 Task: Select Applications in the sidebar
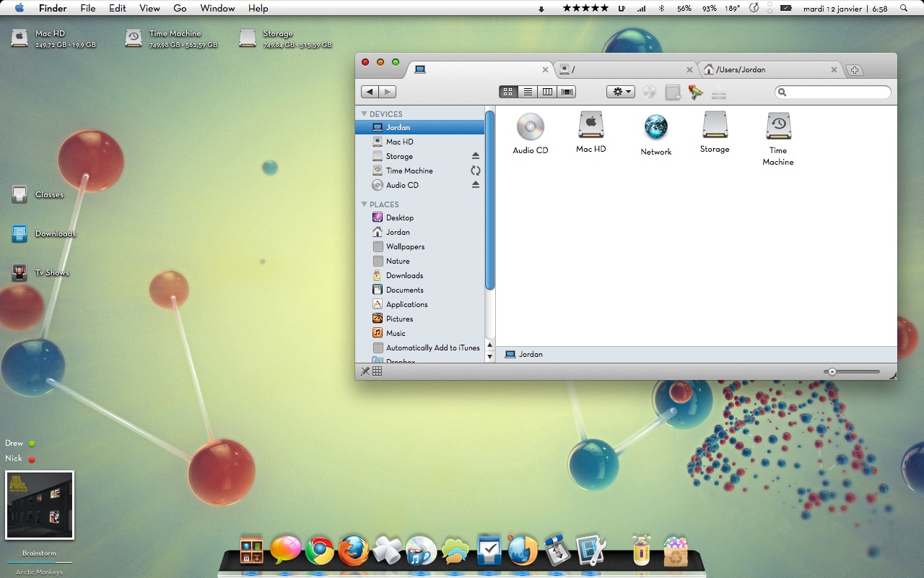click(419, 304)
